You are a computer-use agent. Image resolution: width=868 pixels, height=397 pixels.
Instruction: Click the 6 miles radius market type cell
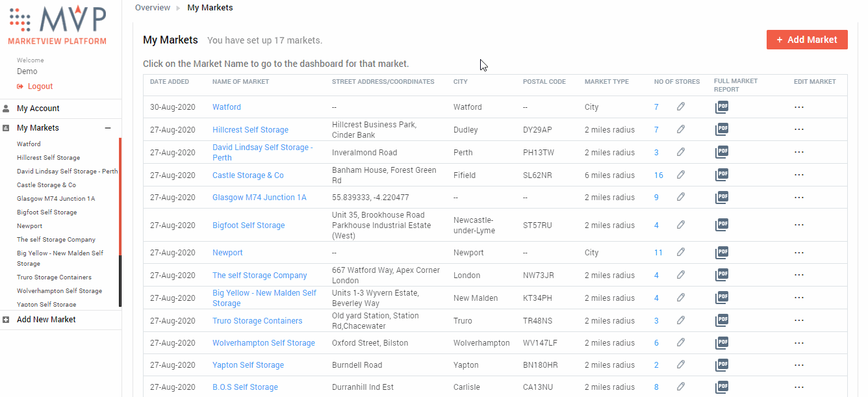click(609, 175)
